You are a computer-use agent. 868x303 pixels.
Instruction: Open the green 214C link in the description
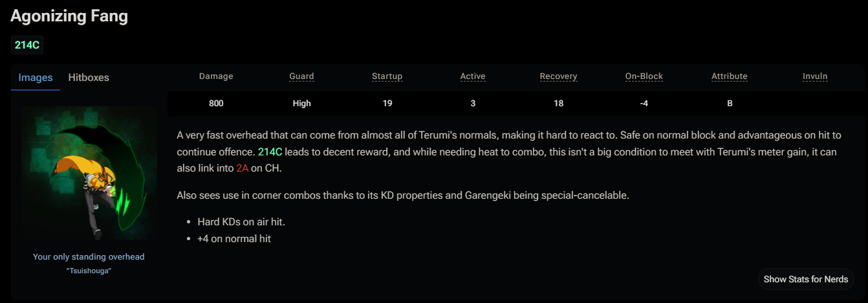point(270,151)
